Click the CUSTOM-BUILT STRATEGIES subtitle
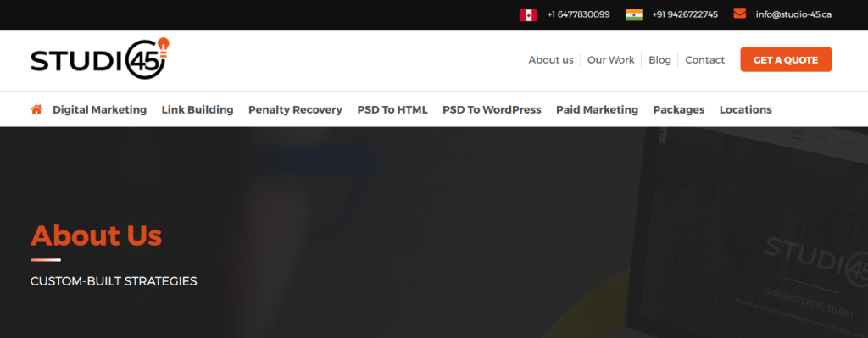The image size is (868, 338). [114, 281]
